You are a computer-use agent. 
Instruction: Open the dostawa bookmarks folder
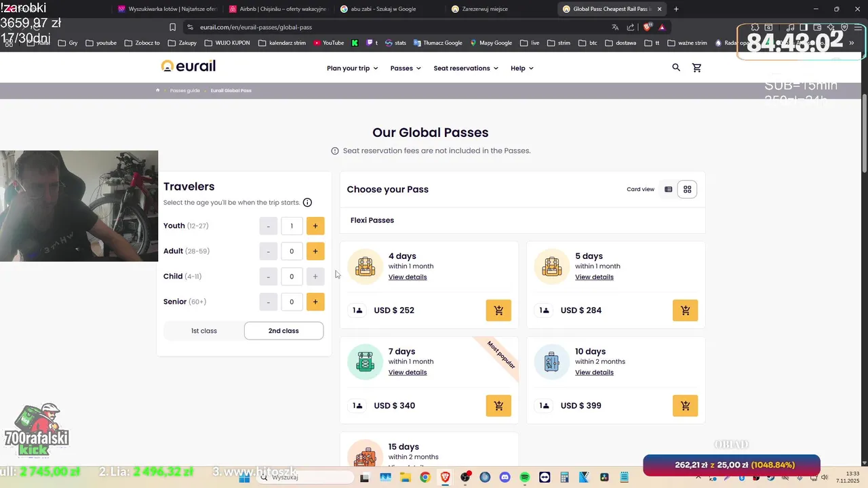620,43
